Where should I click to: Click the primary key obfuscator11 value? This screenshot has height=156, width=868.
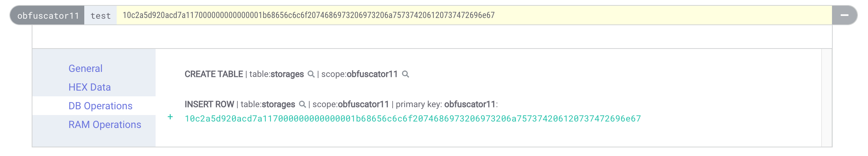(x=470, y=104)
